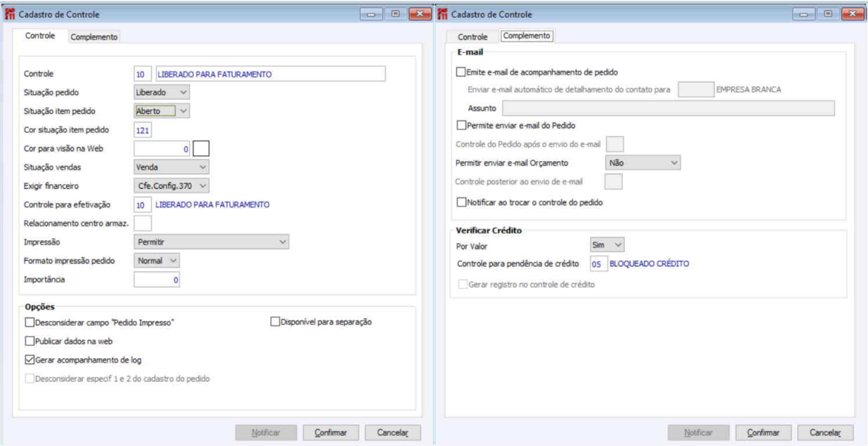The width and height of the screenshot is (868, 446).
Task: Click the app icon in left window title bar
Action: (9, 14)
